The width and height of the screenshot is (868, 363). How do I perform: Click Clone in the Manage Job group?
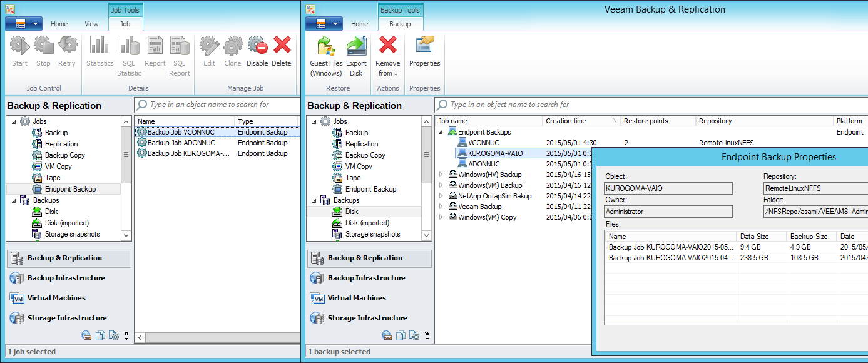coord(233,51)
